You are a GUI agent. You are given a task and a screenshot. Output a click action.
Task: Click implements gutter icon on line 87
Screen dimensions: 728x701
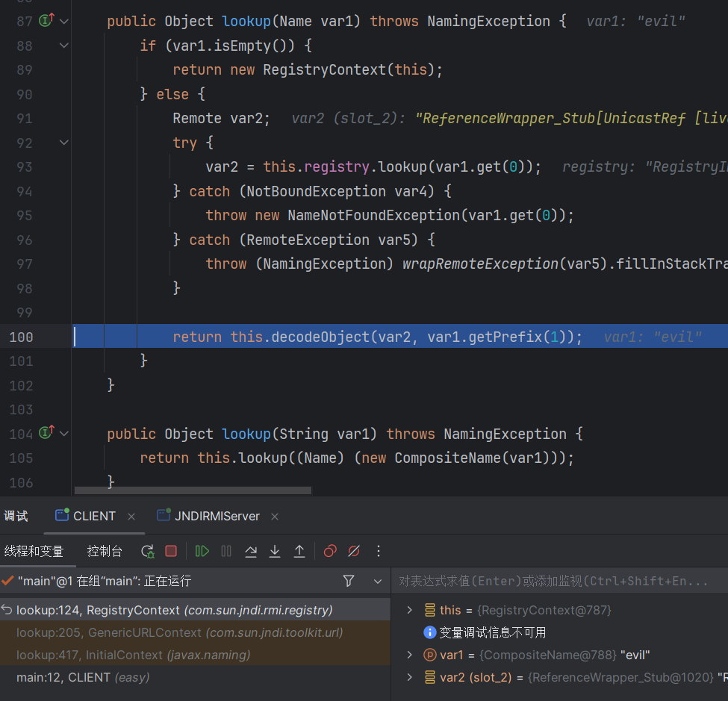pyautogui.click(x=46, y=20)
